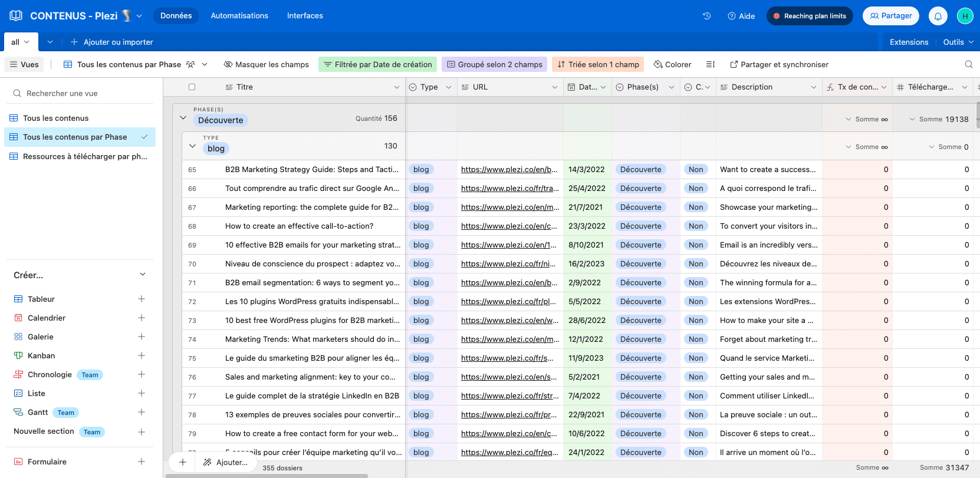The height and width of the screenshot is (478, 980).
Task: Open Extensions panel
Action: click(x=909, y=42)
